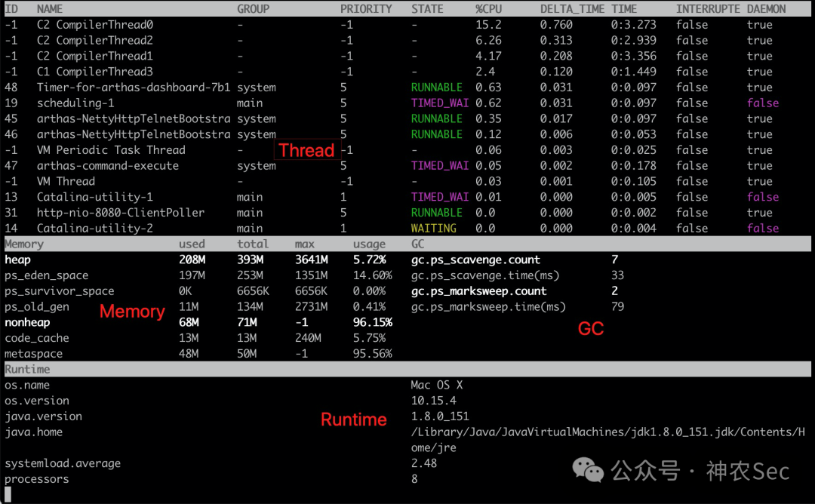Click the os.name label
The height and width of the screenshot is (504, 815).
(27, 385)
